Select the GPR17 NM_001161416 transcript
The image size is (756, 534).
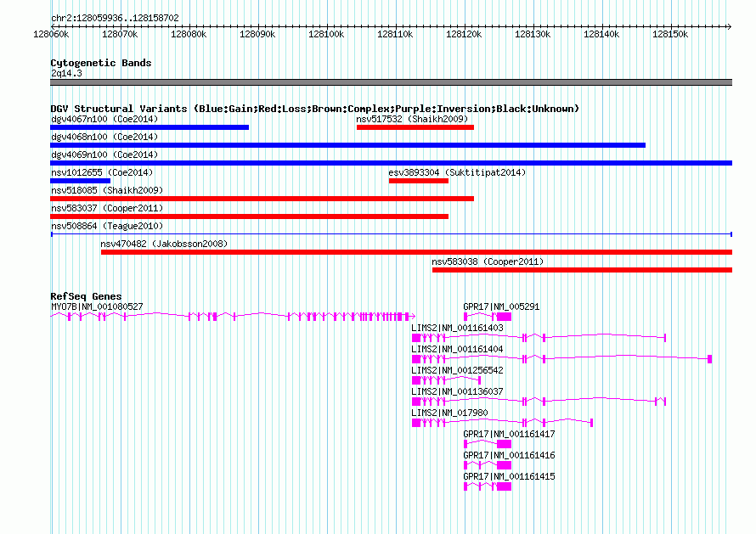point(488,465)
